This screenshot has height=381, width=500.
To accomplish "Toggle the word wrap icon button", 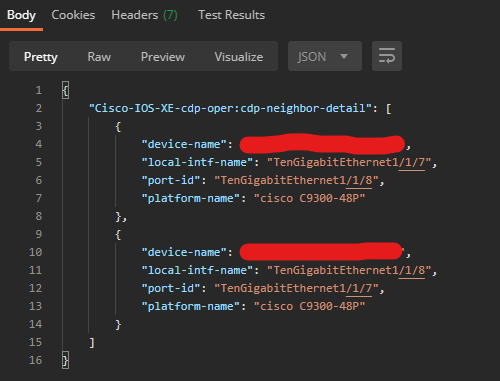I will (387, 56).
